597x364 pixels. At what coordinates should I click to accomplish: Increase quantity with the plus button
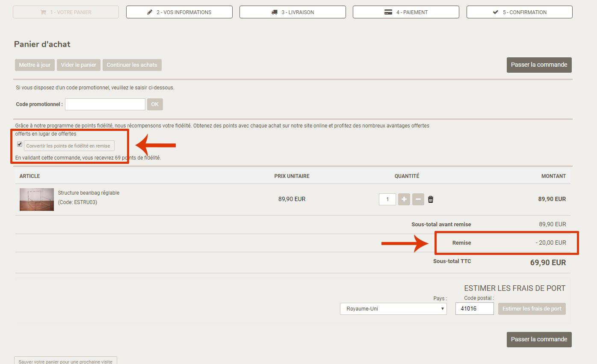[404, 199]
